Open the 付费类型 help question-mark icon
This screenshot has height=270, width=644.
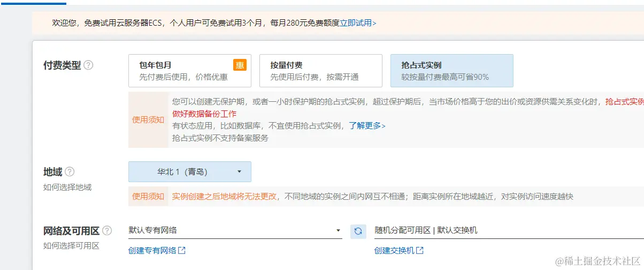[89, 65]
